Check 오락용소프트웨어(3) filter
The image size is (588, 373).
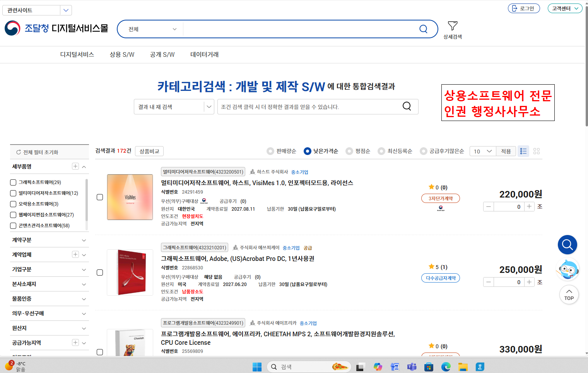(x=13, y=204)
